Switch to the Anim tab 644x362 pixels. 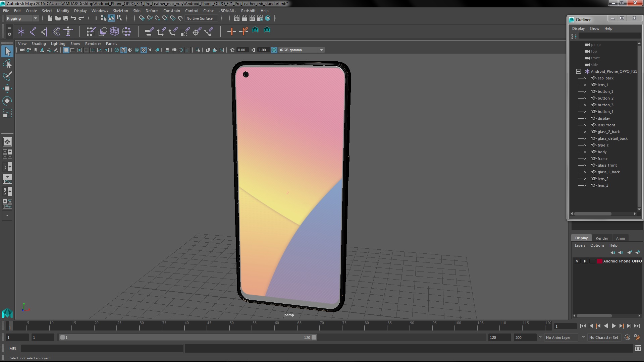tap(620, 238)
